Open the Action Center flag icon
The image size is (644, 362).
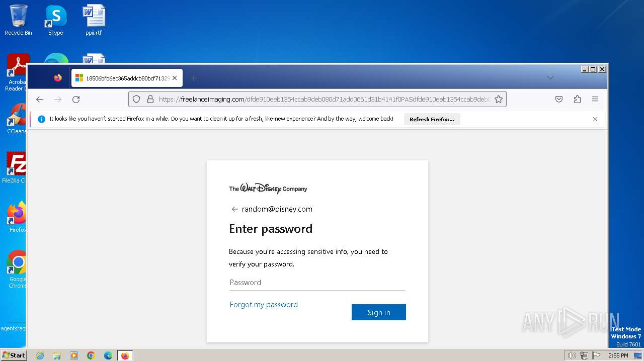[596, 355]
